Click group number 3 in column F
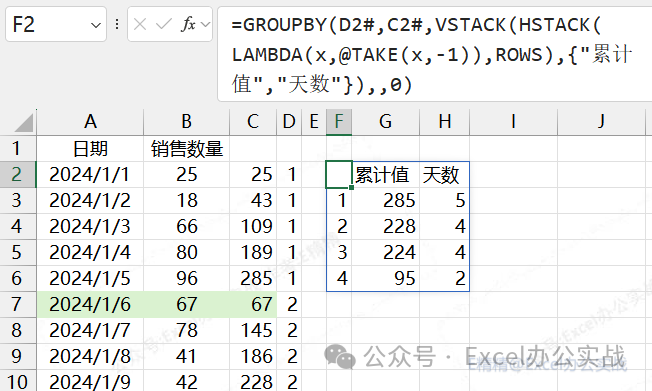 [x=339, y=252]
